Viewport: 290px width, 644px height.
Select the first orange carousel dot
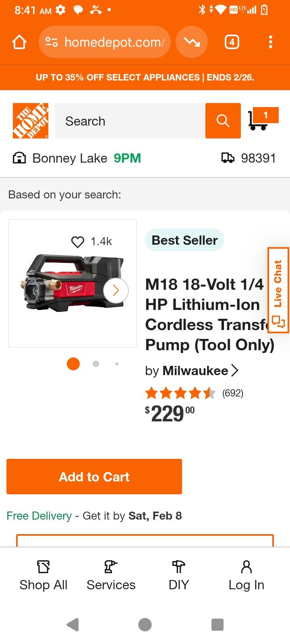click(x=73, y=364)
